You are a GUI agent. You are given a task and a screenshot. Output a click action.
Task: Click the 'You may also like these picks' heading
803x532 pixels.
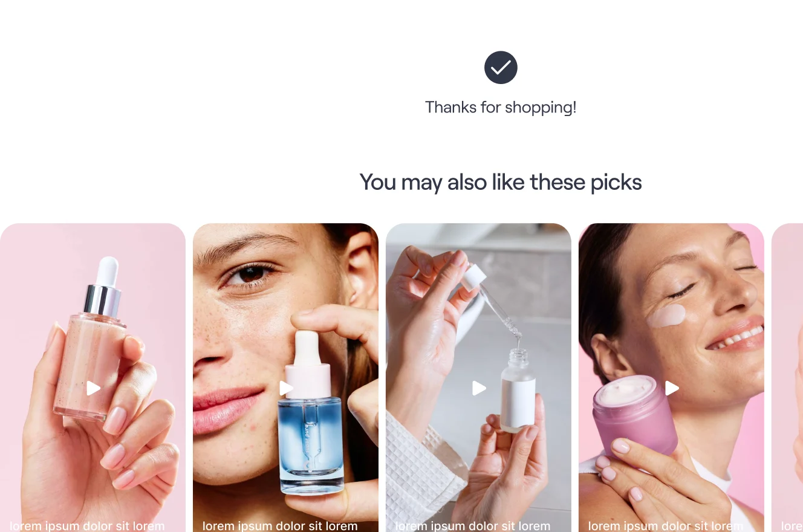tap(501, 182)
